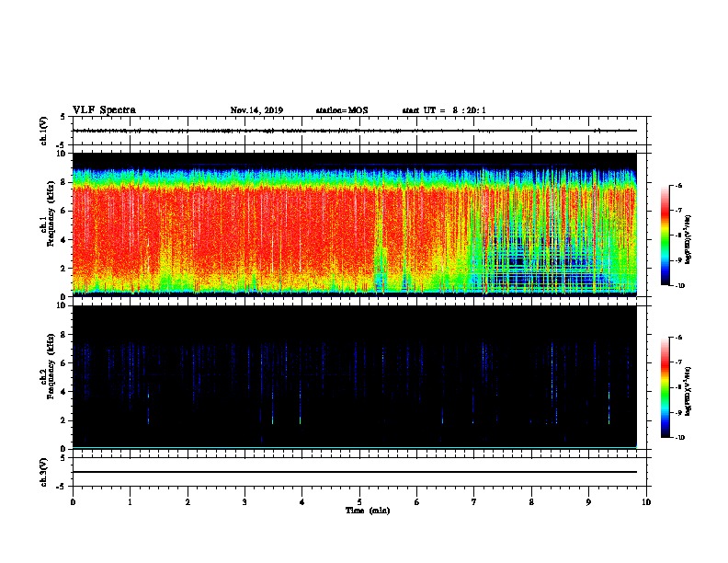This screenshot has height=563, width=728.
Task: Select the date "Nov.14, 2019" in the header
Action: coord(256,110)
